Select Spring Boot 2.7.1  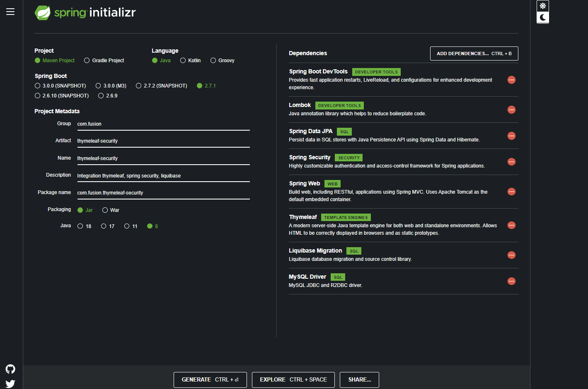(206, 86)
